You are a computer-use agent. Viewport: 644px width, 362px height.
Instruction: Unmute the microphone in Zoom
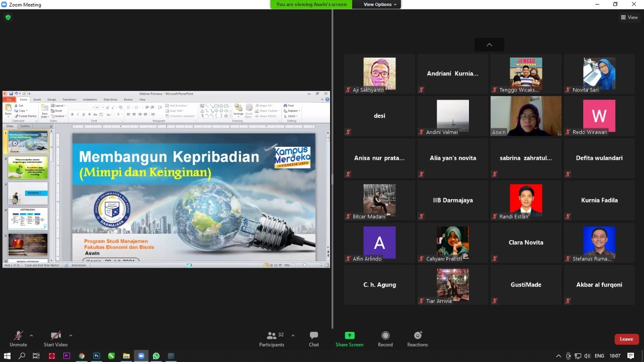18,339
